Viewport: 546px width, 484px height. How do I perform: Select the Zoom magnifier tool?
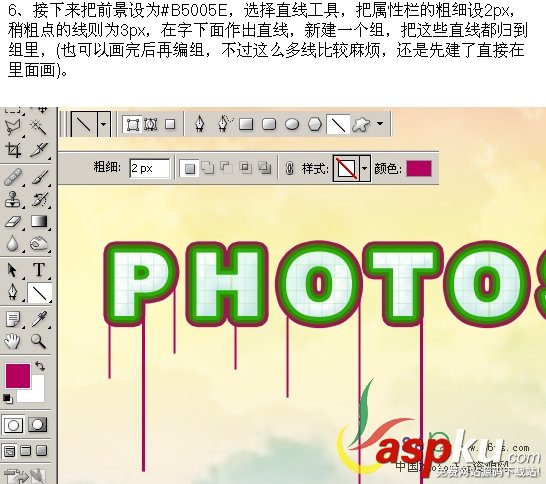(x=38, y=341)
